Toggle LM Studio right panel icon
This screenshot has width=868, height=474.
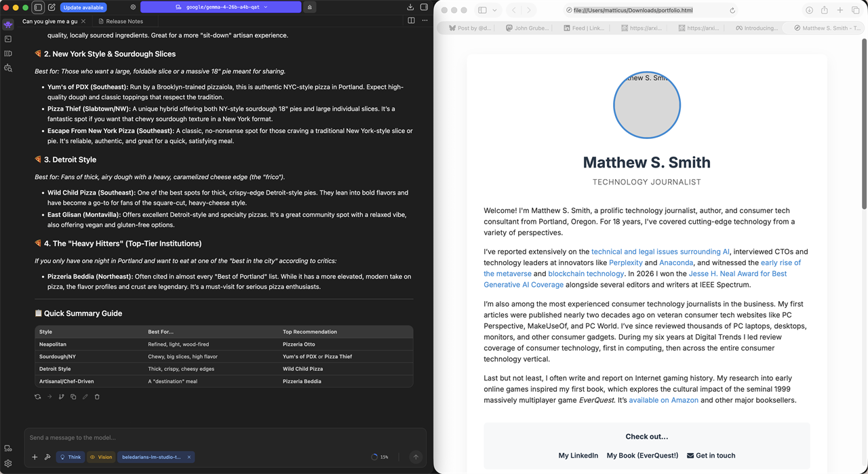(424, 7)
